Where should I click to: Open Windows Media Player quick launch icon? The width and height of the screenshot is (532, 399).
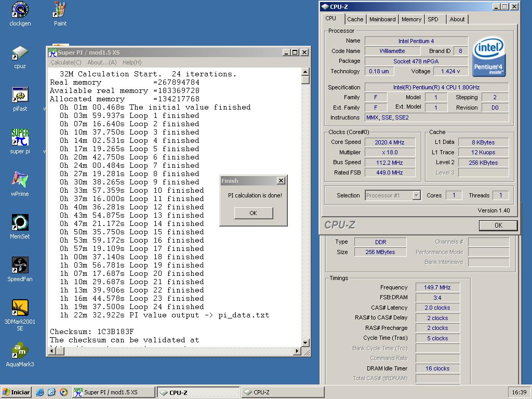point(63,392)
